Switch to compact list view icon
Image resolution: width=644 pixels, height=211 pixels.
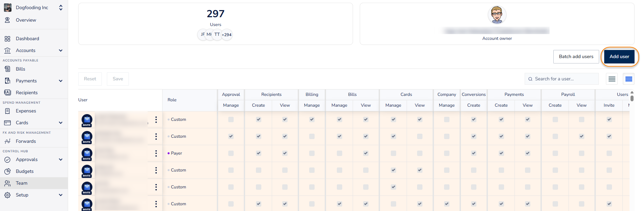click(612, 79)
